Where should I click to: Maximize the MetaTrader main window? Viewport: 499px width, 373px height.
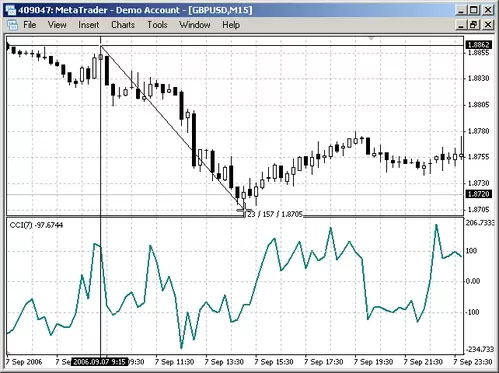(x=474, y=10)
